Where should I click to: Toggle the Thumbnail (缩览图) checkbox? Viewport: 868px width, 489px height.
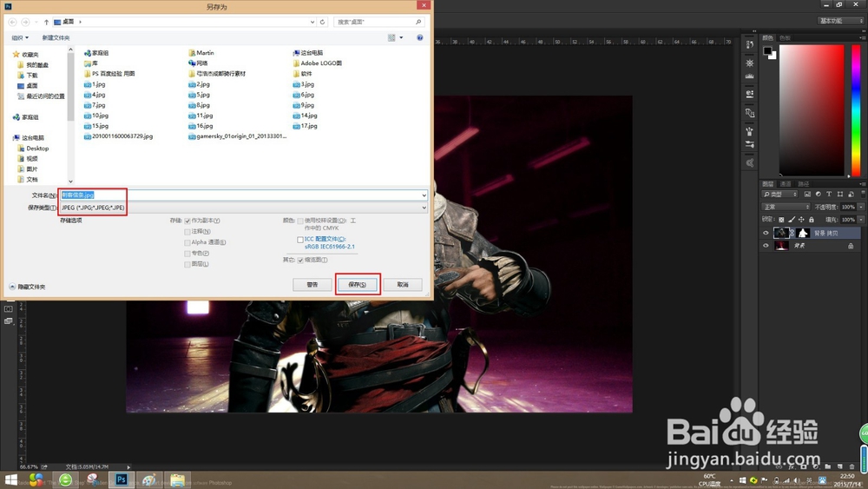[x=300, y=261]
